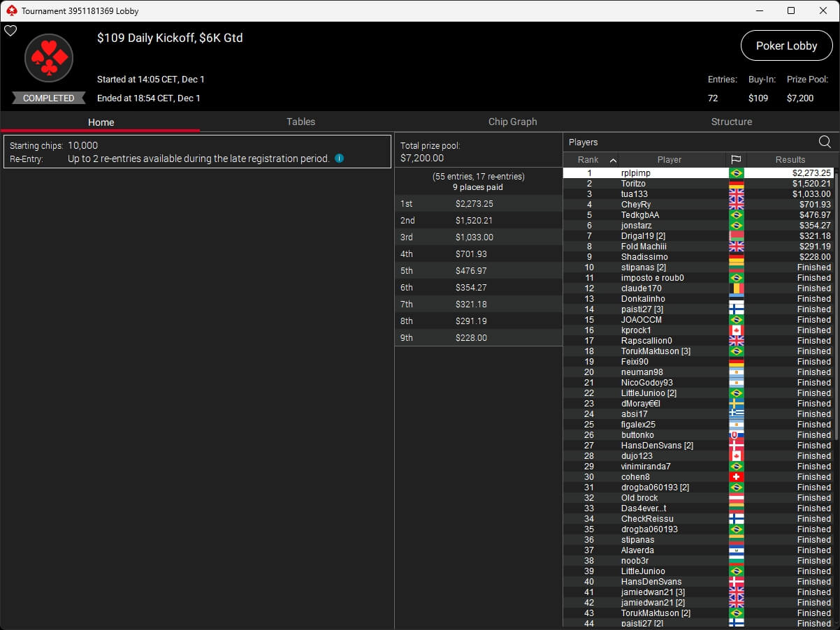Screen dimensions: 840x630
Task: Open the Chip Graph tab
Action: 512,122
